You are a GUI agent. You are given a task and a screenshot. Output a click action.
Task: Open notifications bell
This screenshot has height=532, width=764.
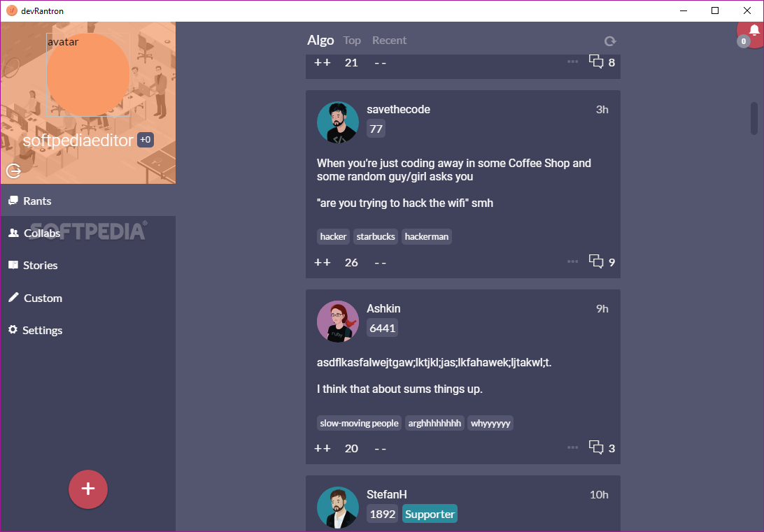754,31
